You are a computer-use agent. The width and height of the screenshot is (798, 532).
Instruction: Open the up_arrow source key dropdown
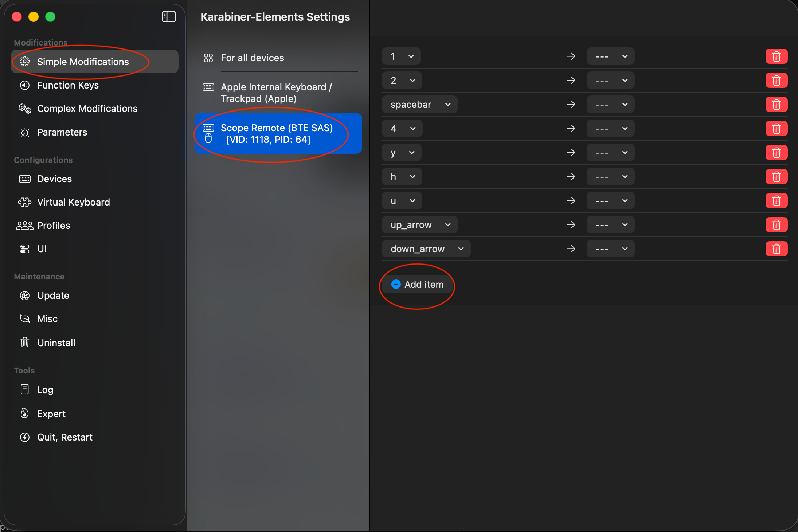click(419, 225)
